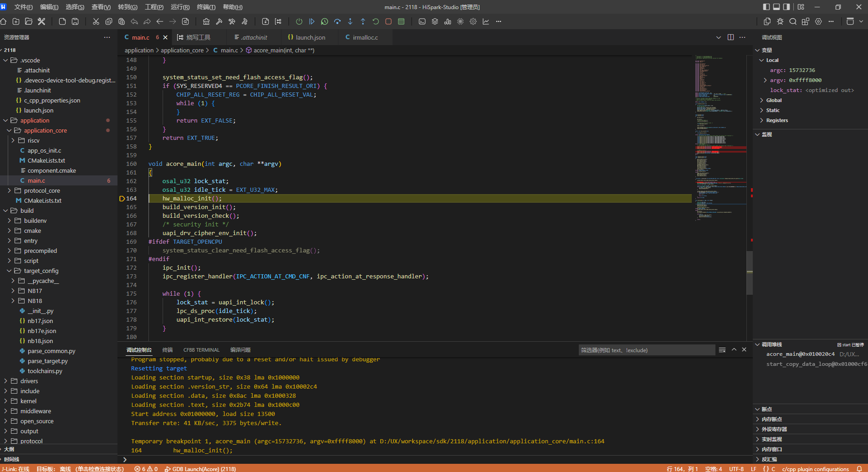Screen dimensions: 868x472
Task: Click the split editor icon
Action: tap(730, 37)
